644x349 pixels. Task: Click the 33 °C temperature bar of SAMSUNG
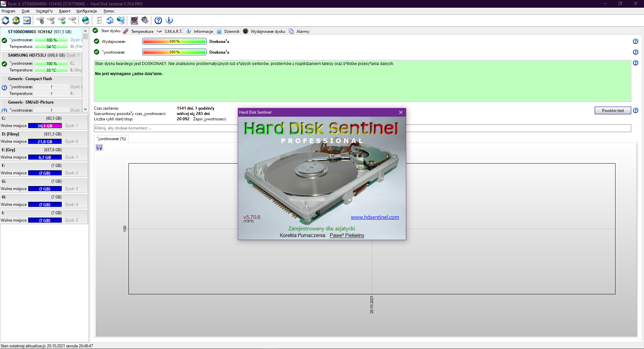pos(51,70)
